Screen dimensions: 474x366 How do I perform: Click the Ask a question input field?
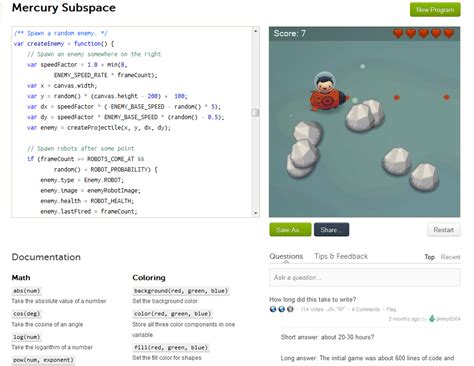point(365,278)
